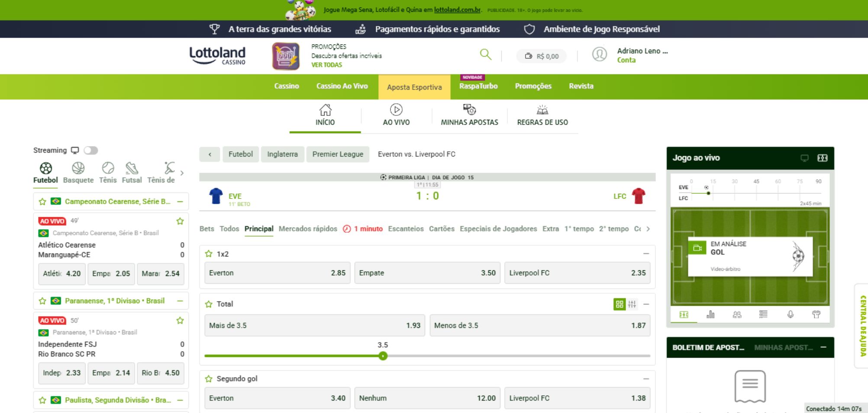
Task: Click the VER TODAS promotions link
Action: coord(326,65)
